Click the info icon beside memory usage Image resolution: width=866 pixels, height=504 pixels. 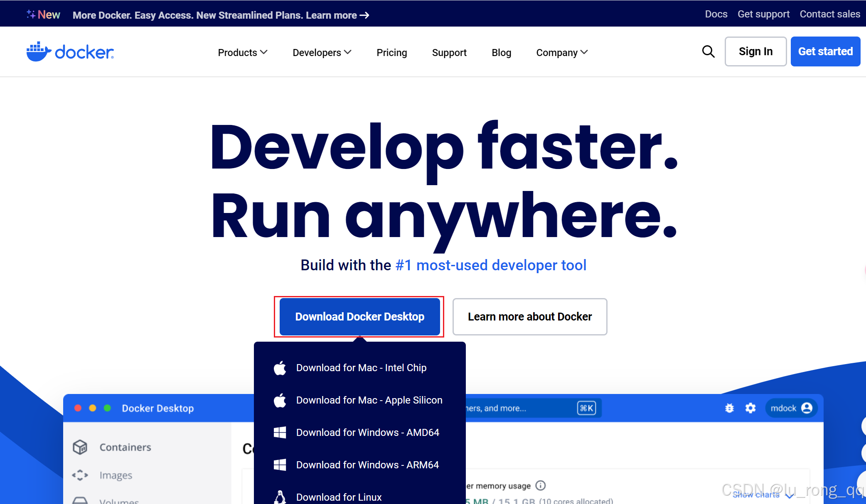click(540, 485)
